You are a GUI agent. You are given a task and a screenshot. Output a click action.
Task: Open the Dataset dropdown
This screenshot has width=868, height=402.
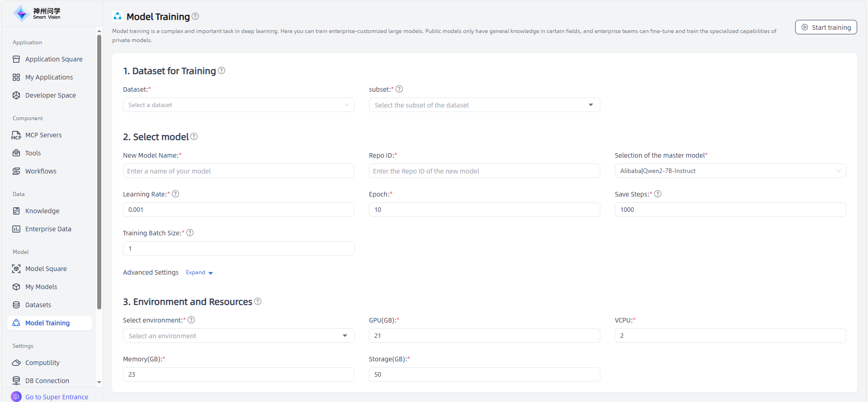238,105
